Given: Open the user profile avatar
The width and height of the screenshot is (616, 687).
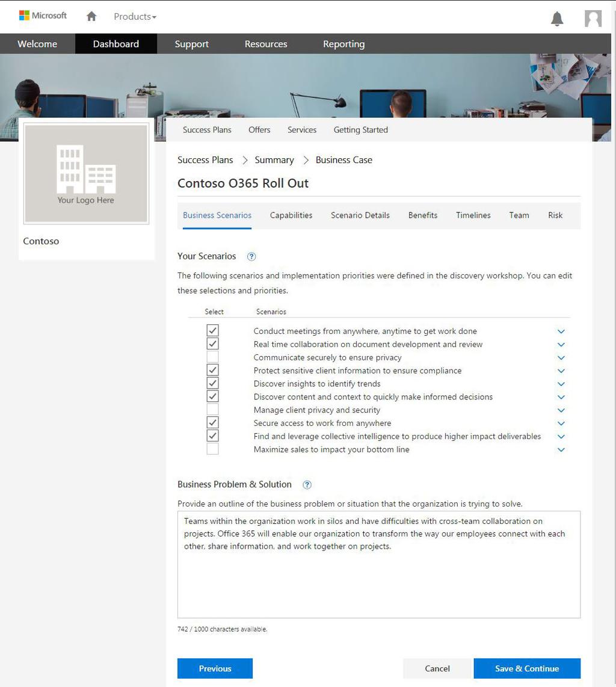Looking at the screenshot, I should click(593, 19).
